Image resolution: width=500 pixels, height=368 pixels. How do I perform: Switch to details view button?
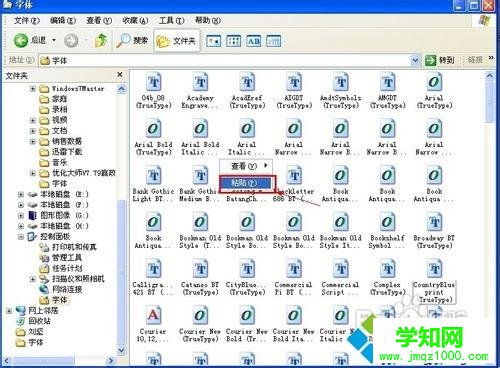click(x=274, y=41)
